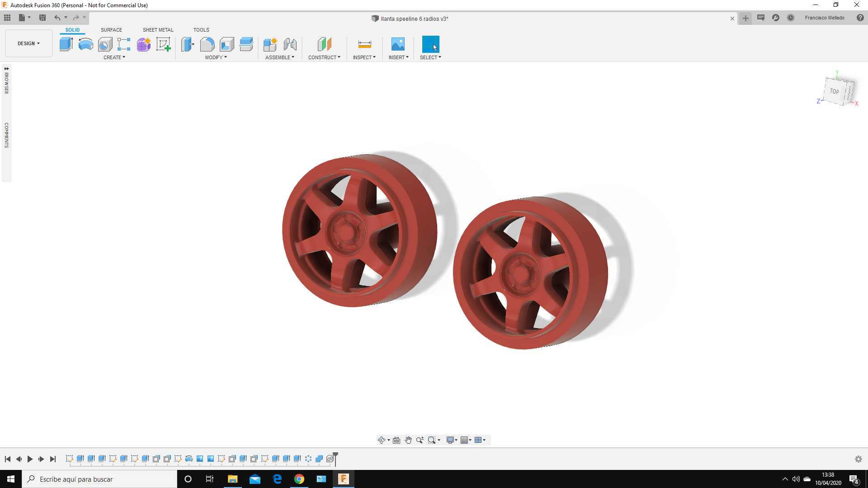
Task: Click the TOP face of view cube
Action: tap(835, 91)
